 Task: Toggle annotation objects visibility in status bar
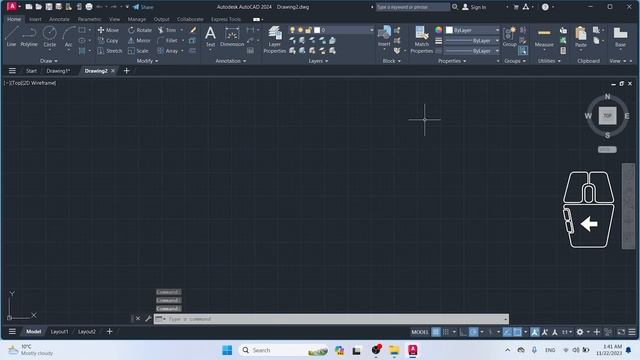pos(534,332)
